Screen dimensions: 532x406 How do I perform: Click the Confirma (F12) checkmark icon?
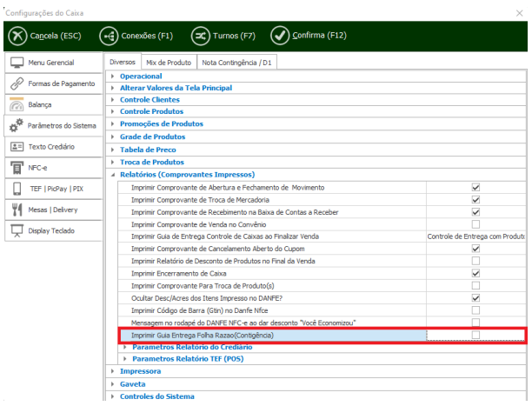pyautogui.click(x=279, y=36)
